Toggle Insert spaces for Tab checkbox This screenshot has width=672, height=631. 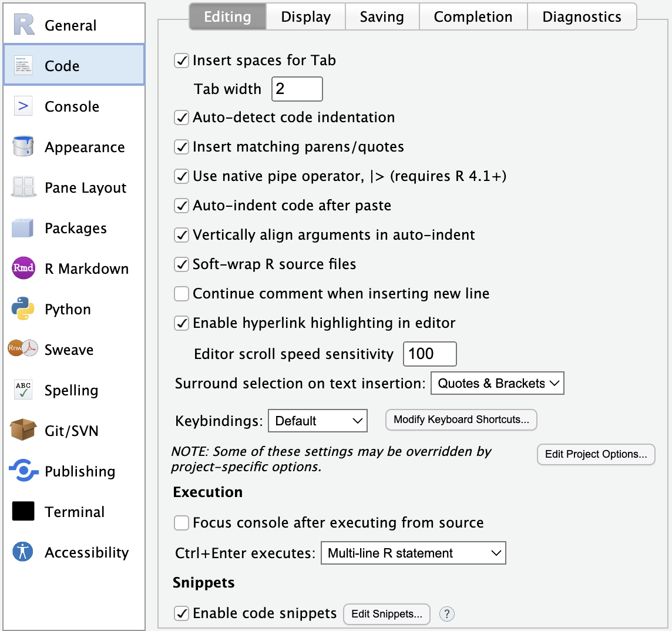tap(182, 61)
